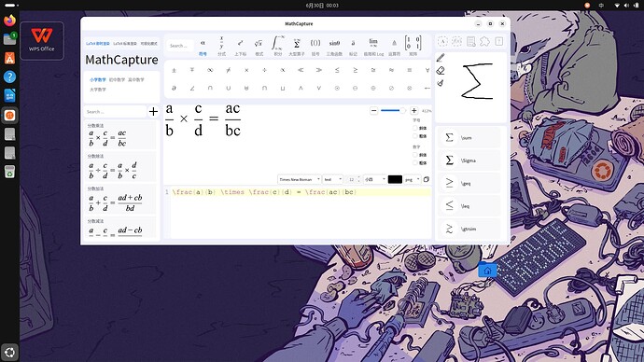Toggle bold (粗体) checkbox under 字母

[x=414, y=136]
